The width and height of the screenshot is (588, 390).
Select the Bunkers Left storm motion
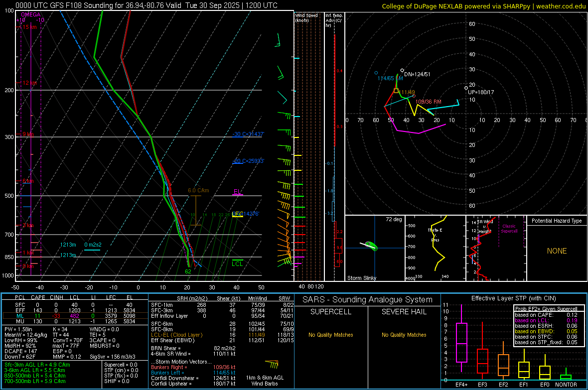pyautogui.click(x=193, y=373)
